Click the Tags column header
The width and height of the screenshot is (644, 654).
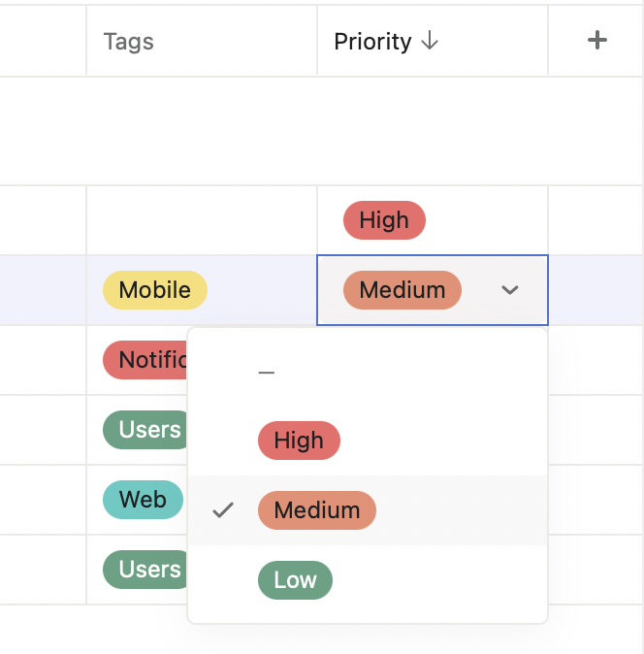point(129,42)
